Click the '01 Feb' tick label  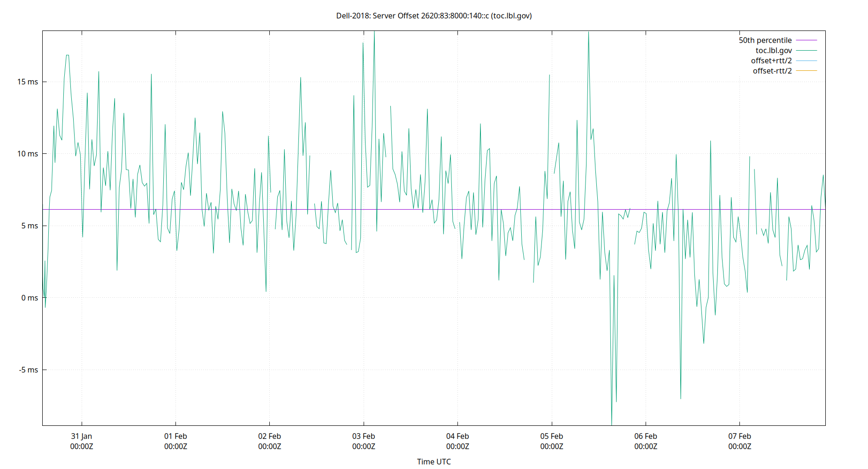[x=175, y=436]
